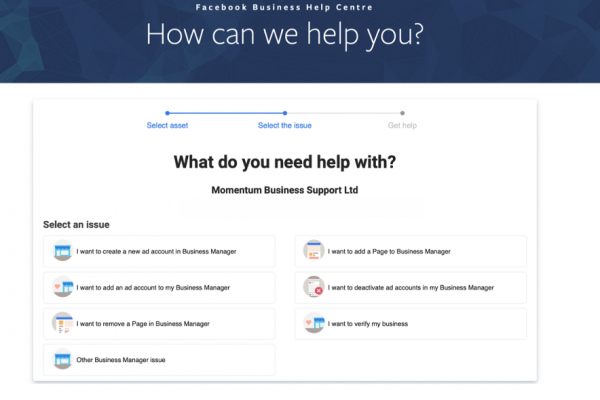Choose 'I want to add a Page to Business Manager'
Image resolution: width=600 pixels, height=400 pixels.
411,251
